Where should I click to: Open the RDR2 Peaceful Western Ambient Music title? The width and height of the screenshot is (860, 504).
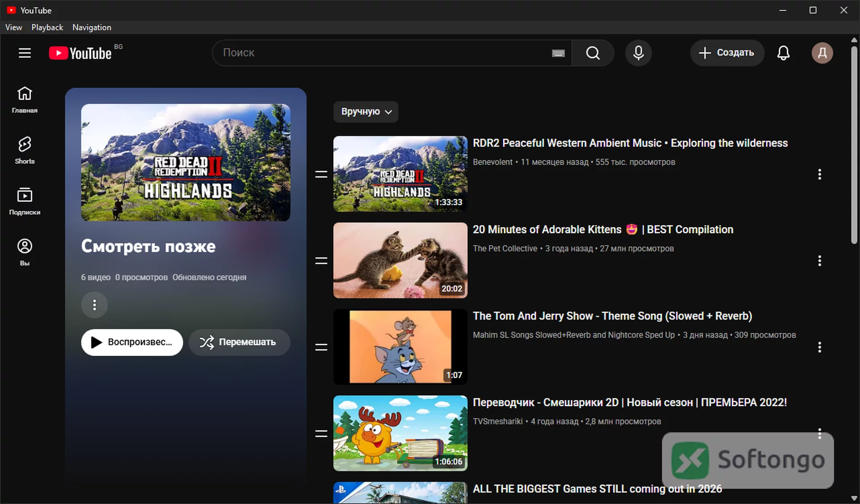(x=630, y=143)
